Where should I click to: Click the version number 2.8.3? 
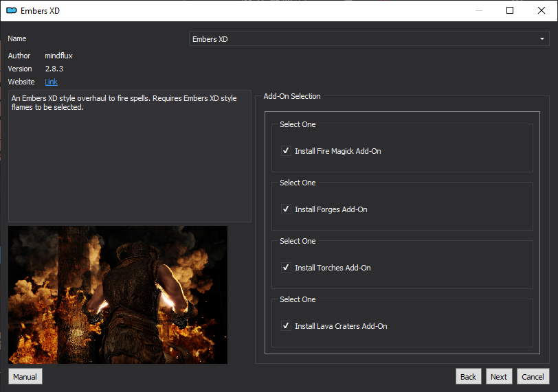coord(54,69)
